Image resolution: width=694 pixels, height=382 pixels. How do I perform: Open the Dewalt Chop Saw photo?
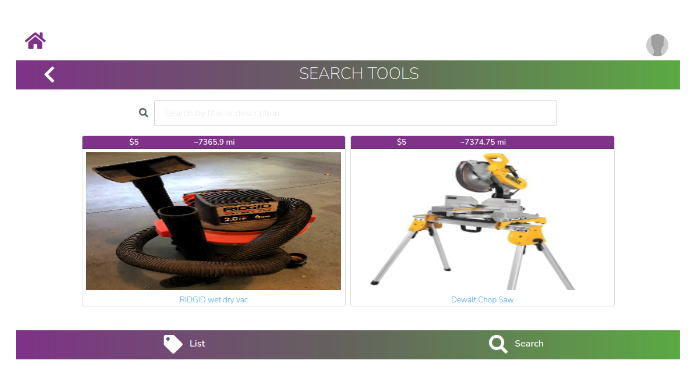[482, 221]
